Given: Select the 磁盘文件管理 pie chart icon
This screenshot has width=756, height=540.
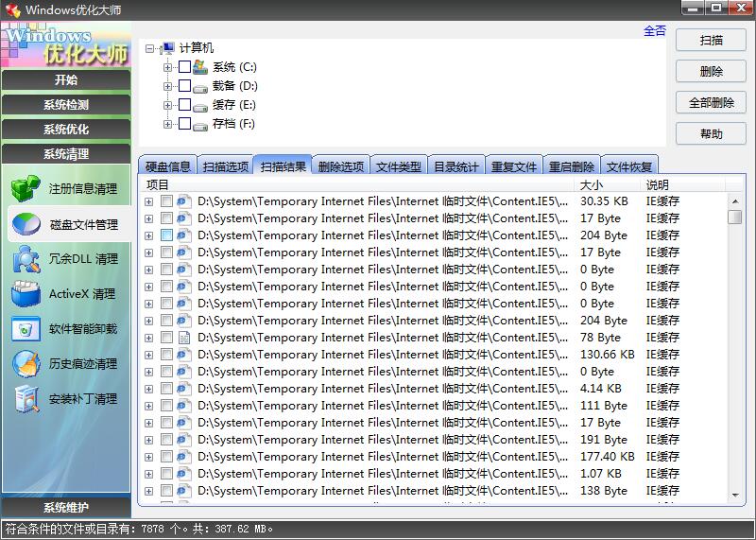Looking at the screenshot, I should point(26,224).
